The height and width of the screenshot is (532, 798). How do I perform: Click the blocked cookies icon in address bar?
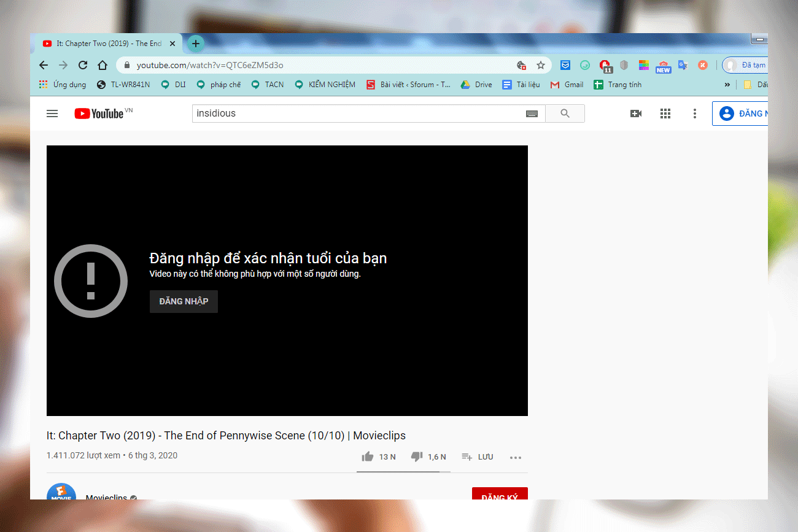[x=522, y=65]
